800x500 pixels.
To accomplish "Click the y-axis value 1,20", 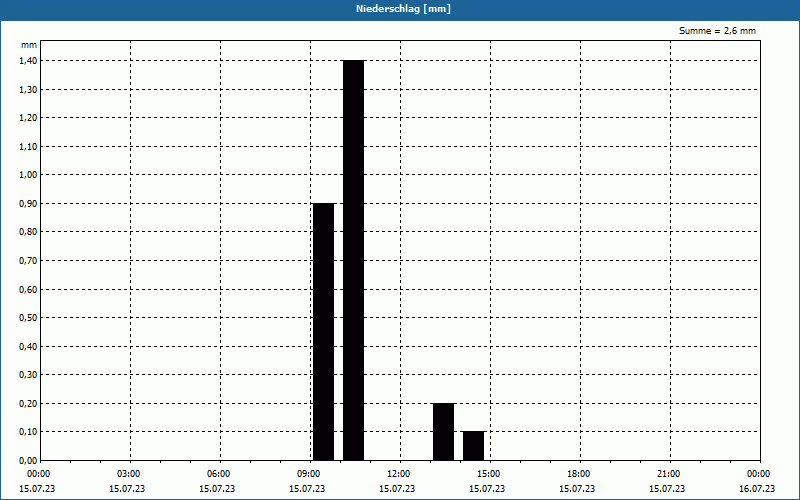I will pos(28,118).
